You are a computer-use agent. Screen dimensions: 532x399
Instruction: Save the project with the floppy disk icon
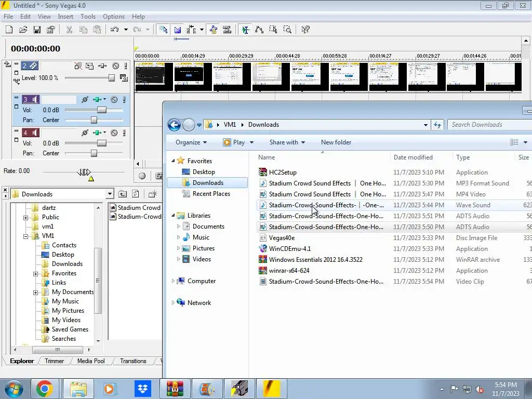37,30
